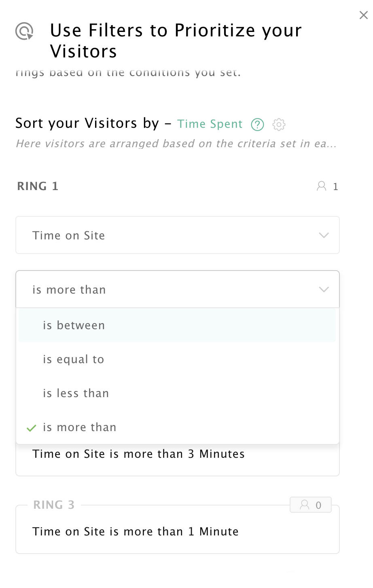Pick the 'is less than' option
Viewport: 373px width, 588px height.
tap(177, 393)
